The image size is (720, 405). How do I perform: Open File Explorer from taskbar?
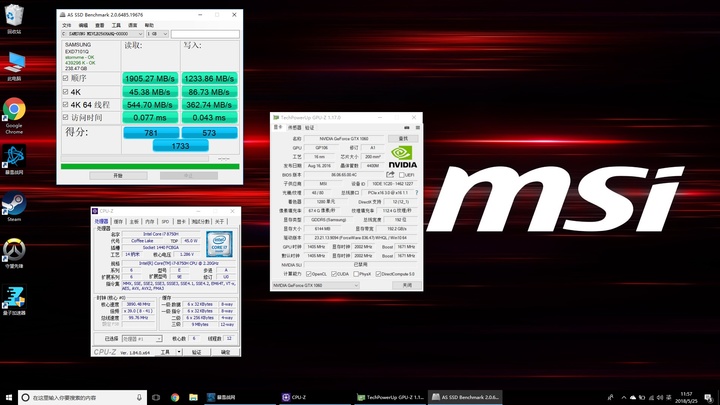pos(193,397)
